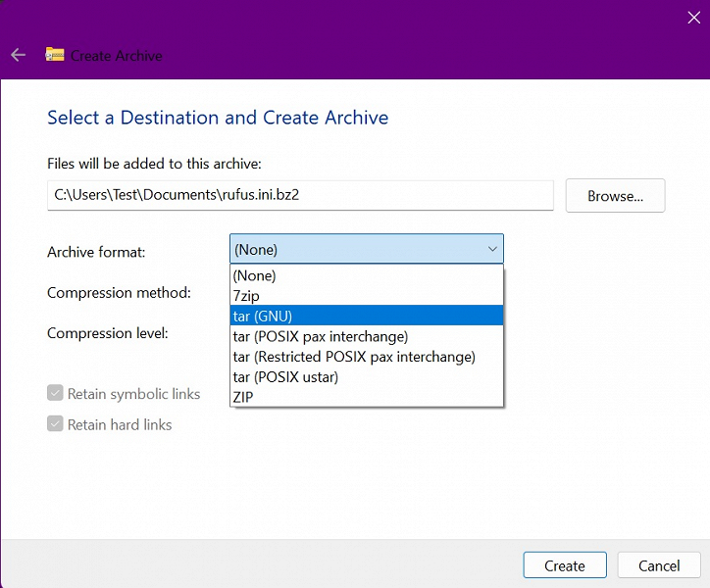Open the Browse file dialog
This screenshot has height=588, width=710.
tap(615, 195)
